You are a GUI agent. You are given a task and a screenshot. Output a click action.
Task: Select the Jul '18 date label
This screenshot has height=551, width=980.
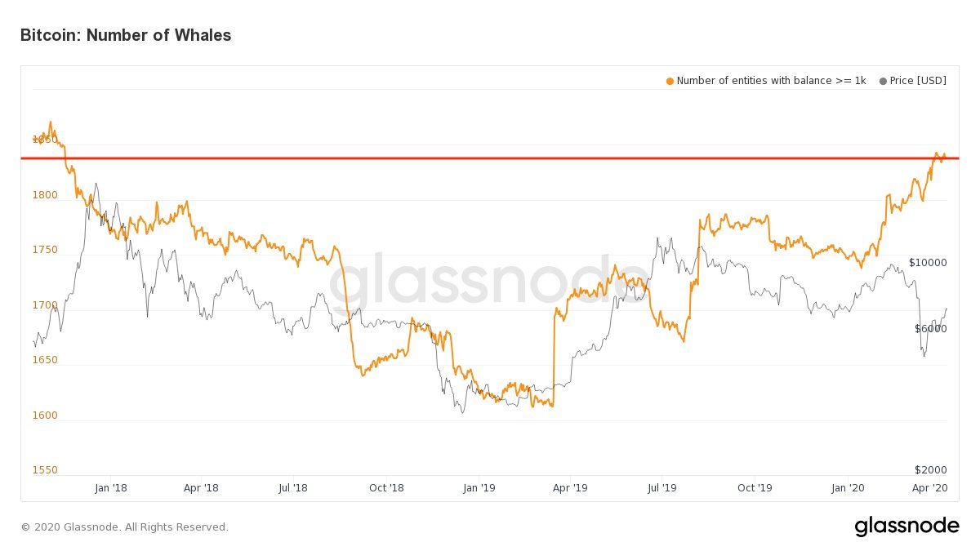click(x=293, y=488)
